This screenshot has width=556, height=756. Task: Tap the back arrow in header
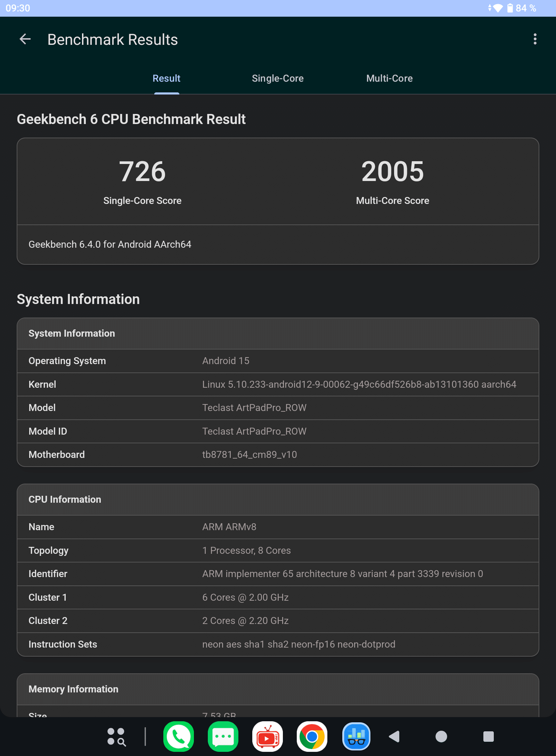click(25, 39)
